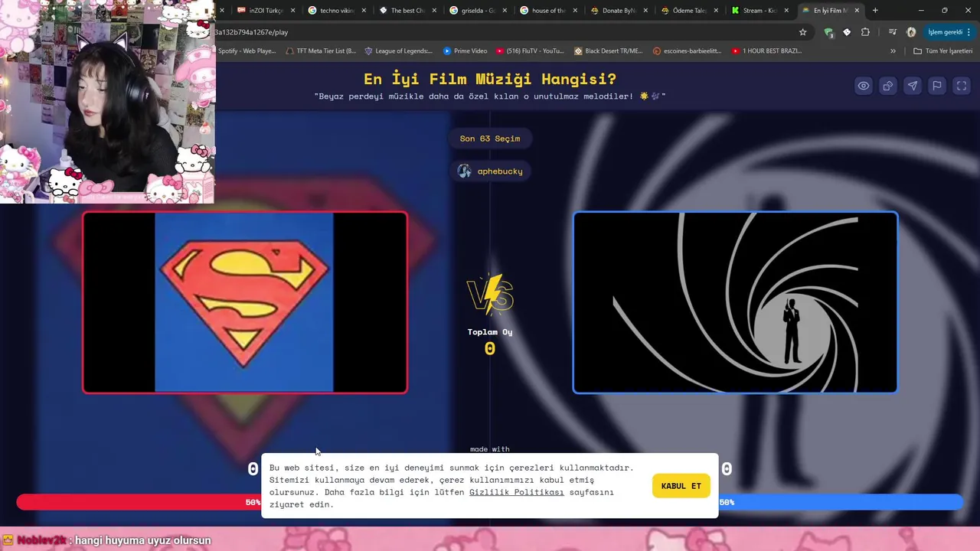Open a new browser tab

pos(875,11)
